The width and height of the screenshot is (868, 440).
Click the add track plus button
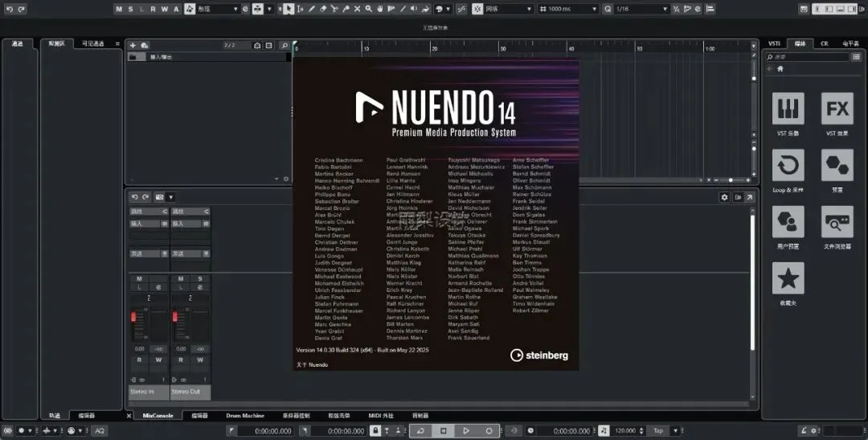pos(133,45)
